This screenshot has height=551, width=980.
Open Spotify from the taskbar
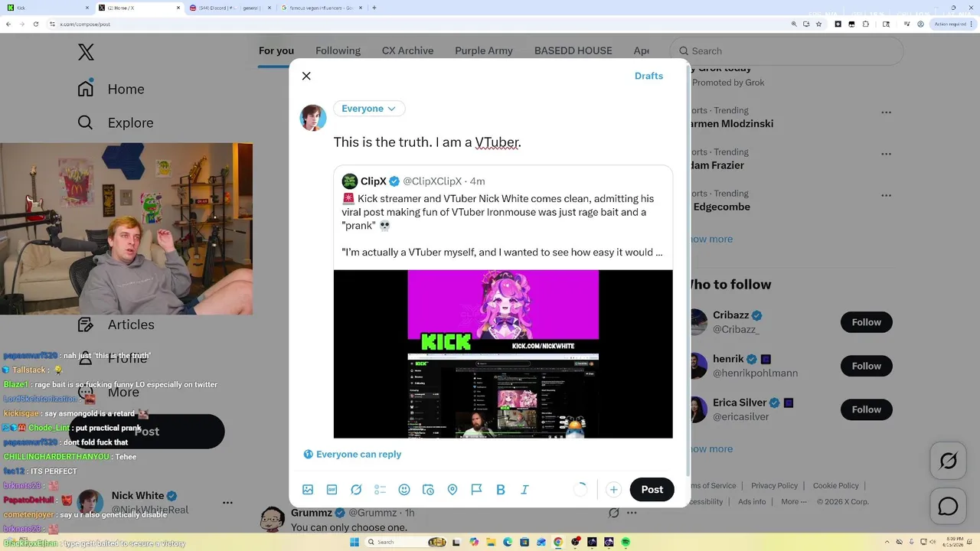point(626,542)
